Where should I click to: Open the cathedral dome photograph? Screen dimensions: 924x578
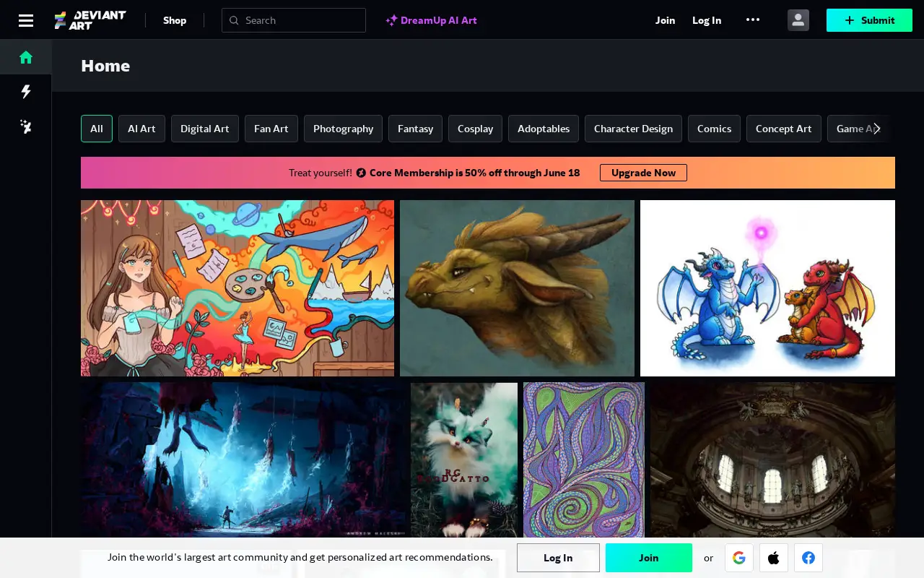point(772,460)
